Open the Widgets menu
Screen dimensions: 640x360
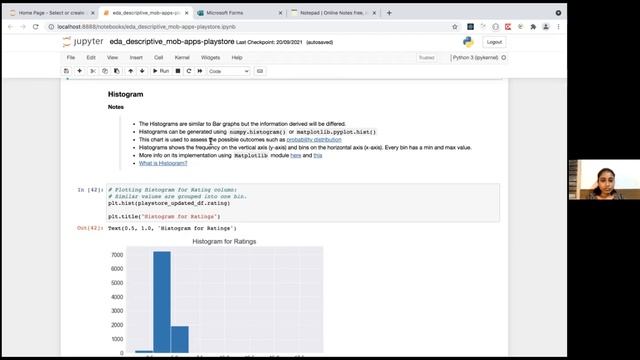coord(210,58)
